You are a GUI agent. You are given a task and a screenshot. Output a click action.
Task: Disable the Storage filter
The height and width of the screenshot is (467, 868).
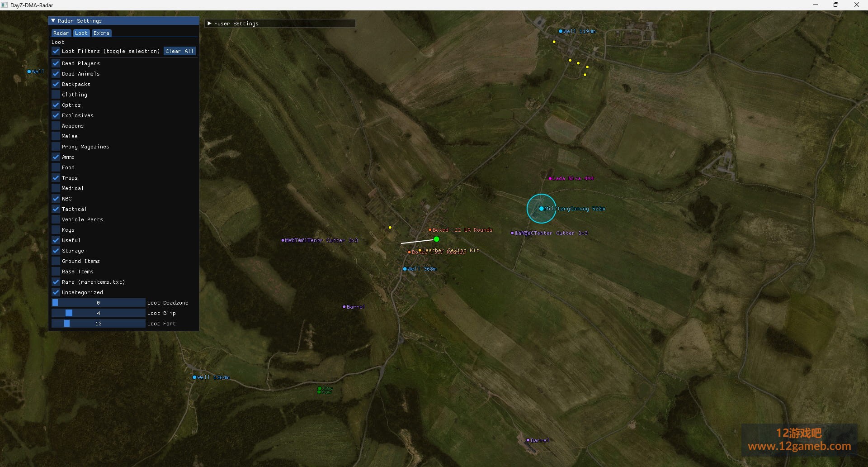(56, 251)
